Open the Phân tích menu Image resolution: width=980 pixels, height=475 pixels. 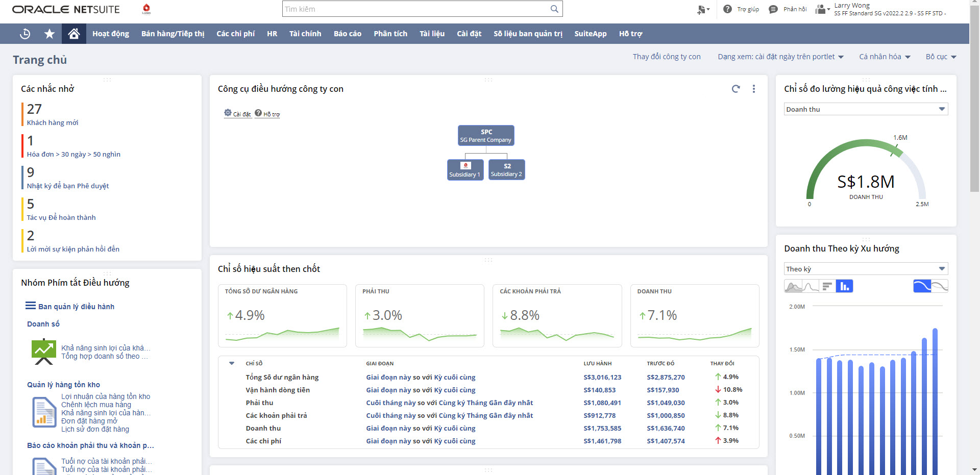pyautogui.click(x=390, y=34)
